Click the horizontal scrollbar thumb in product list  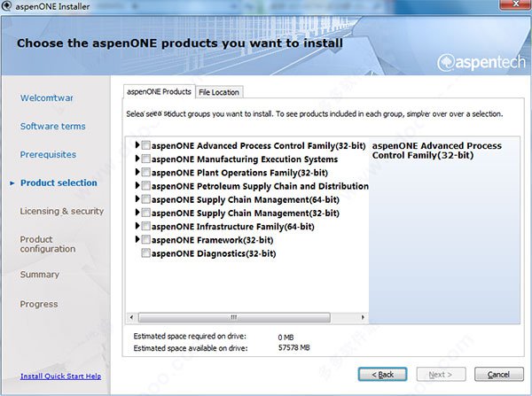pyautogui.click(x=234, y=317)
